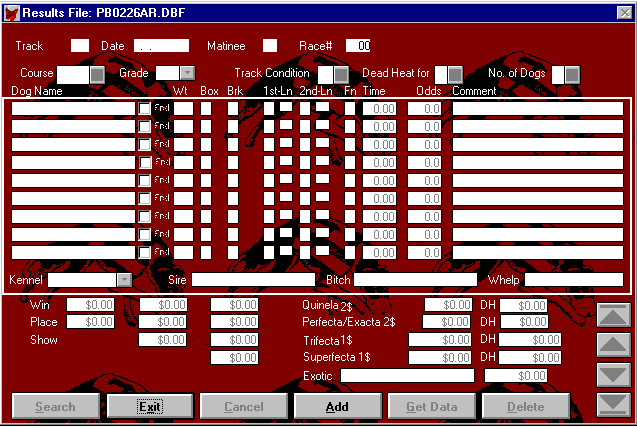Open the Grade dropdown
Screen dimensions: 637x428
click(187, 73)
